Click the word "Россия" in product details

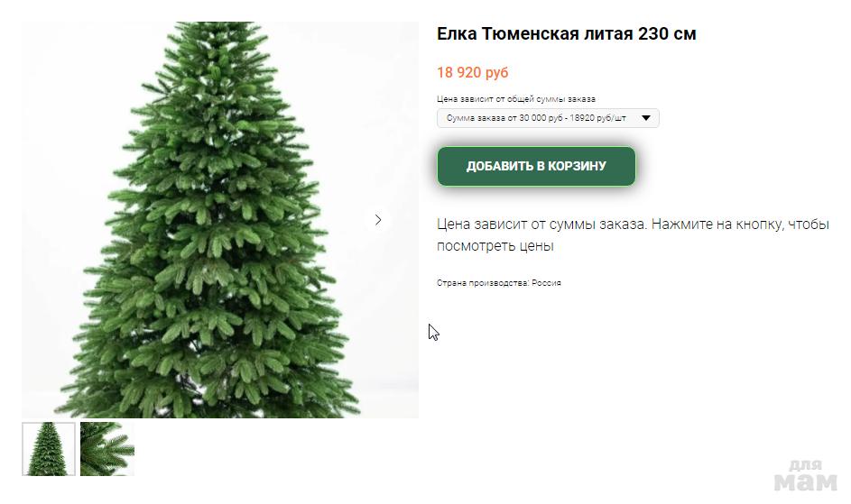pos(546,282)
